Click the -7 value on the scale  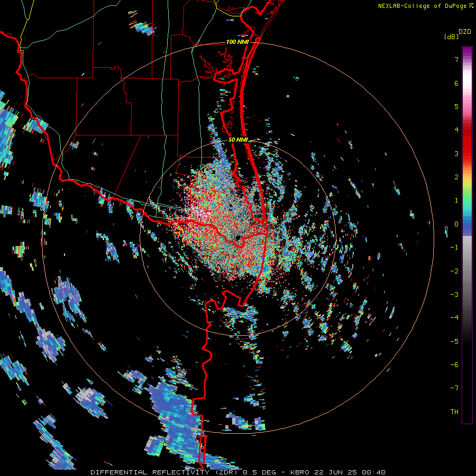click(454, 388)
